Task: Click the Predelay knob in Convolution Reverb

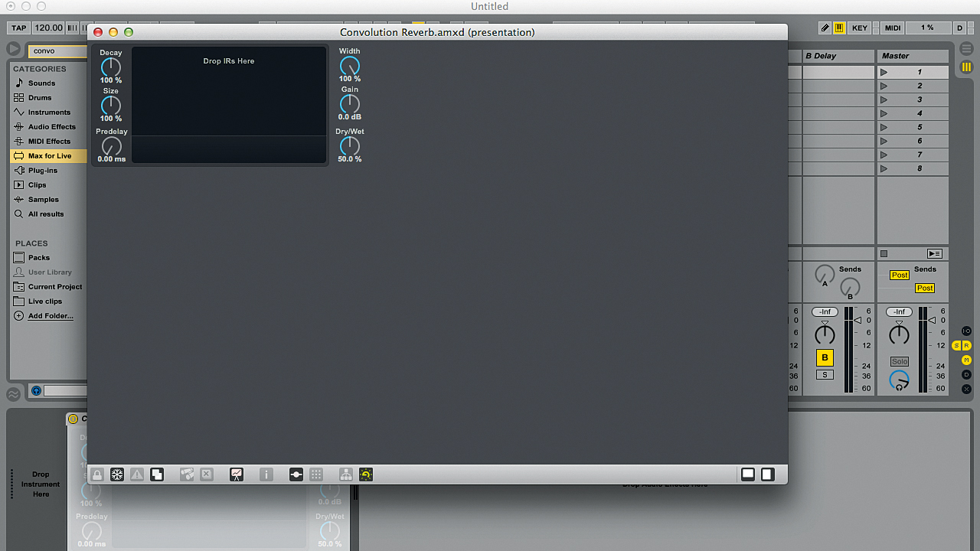Action: click(x=112, y=146)
